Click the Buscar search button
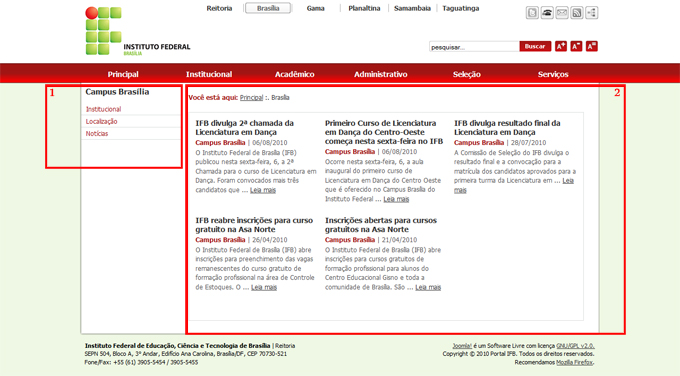The image size is (680, 376). [535, 46]
